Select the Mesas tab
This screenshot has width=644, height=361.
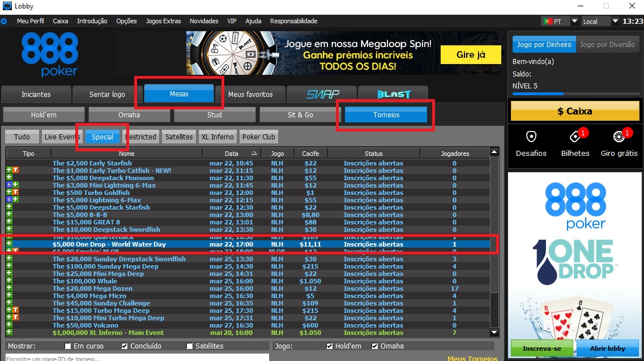click(179, 94)
